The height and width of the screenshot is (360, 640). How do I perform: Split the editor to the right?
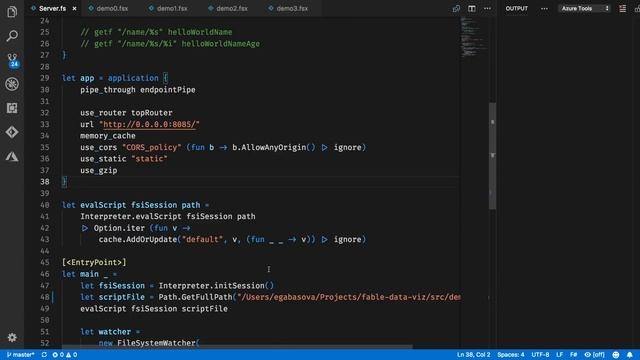pos(471,9)
